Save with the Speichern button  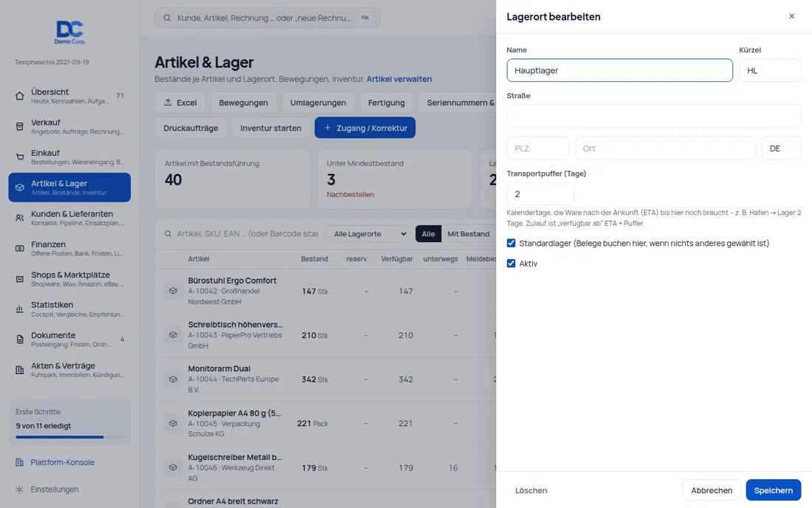pos(773,490)
